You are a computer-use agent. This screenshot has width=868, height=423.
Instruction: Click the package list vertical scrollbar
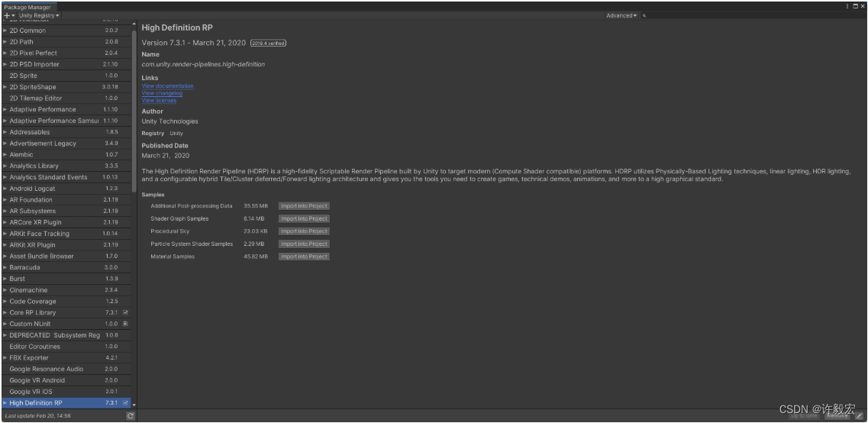click(134, 111)
